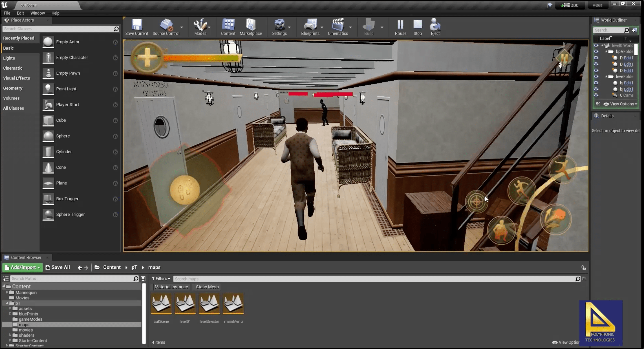Open the Settings dropdown arrow
644x349 pixels.
[289, 27]
